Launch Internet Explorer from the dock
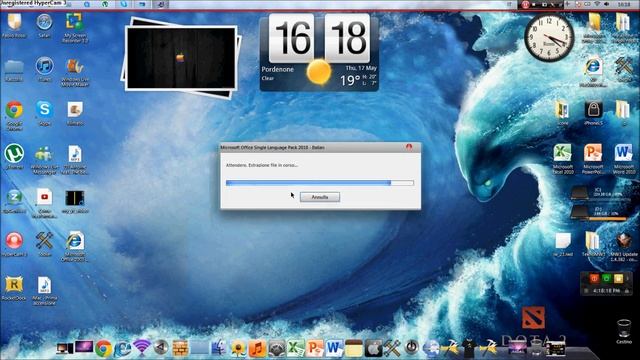The height and width of the screenshot is (360, 640). (x=122, y=348)
